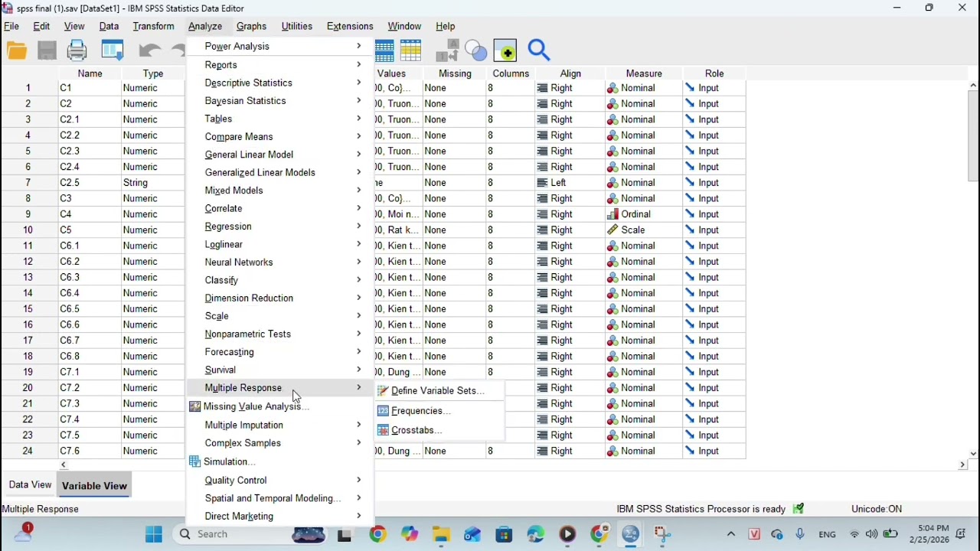Image resolution: width=980 pixels, height=551 pixels.
Task: Expand the Correlate submenu
Action: [x=280, y=208]
